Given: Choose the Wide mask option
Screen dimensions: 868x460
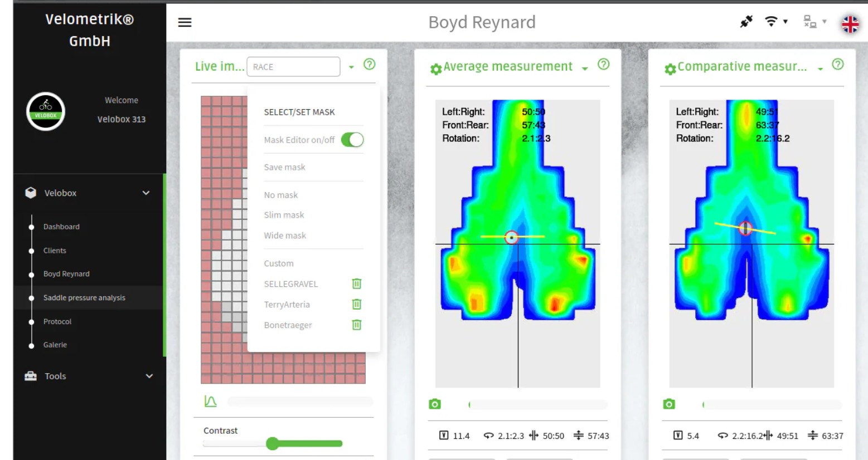Looking at the screenshot, I should pos(285,236).
